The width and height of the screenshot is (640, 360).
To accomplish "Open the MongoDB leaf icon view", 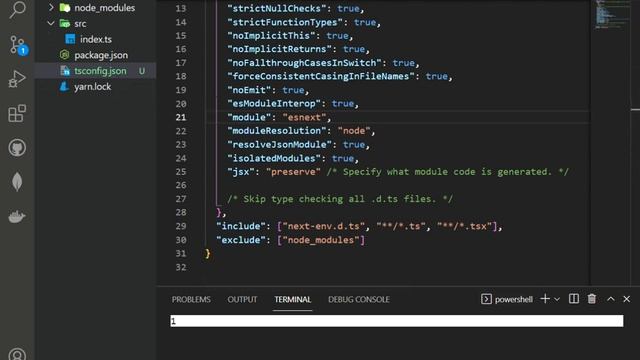I will pos(17,182).
